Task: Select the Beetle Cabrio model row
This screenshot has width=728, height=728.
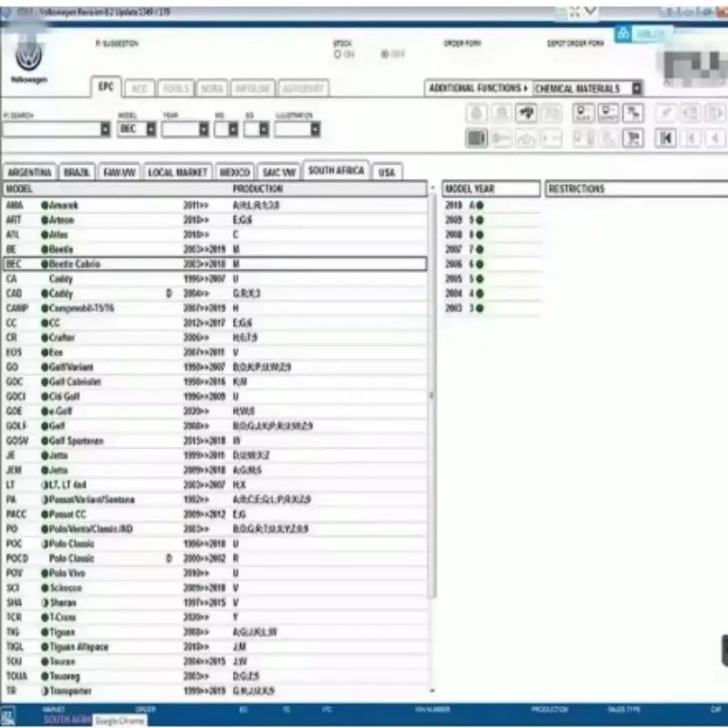Action: (215, 264)
